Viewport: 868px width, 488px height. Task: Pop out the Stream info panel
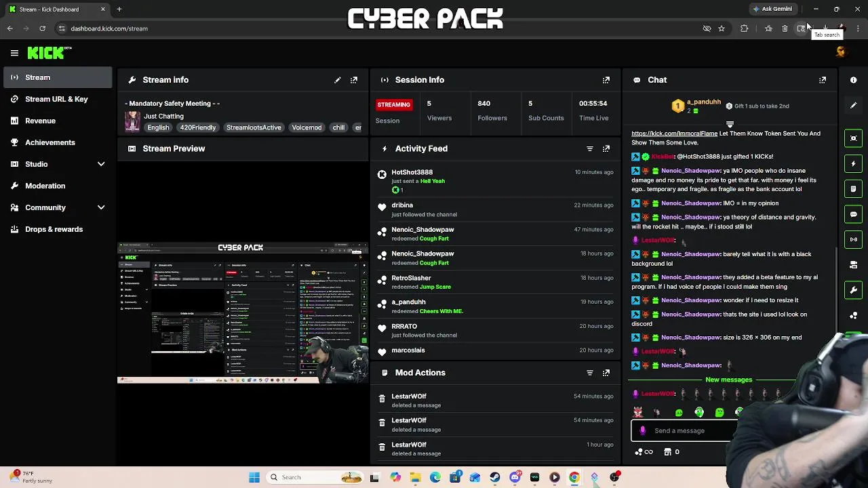pyautogui.click(x=354, y=80)
